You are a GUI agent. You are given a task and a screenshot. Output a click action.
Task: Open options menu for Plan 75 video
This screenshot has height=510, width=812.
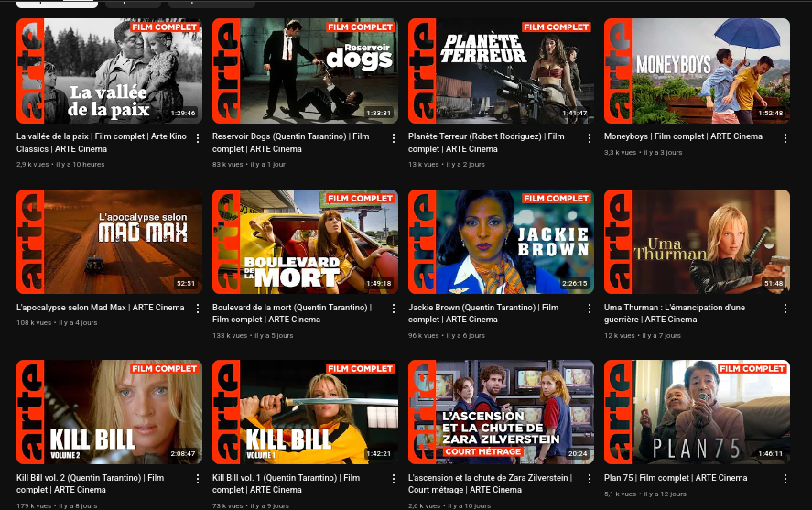coord(785,479)
